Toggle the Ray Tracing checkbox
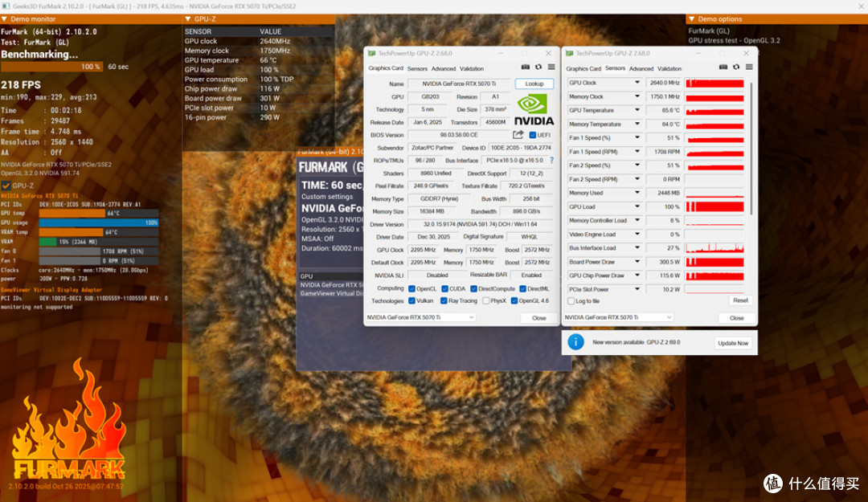The image size is (868, 502). (x=444, y=300)
